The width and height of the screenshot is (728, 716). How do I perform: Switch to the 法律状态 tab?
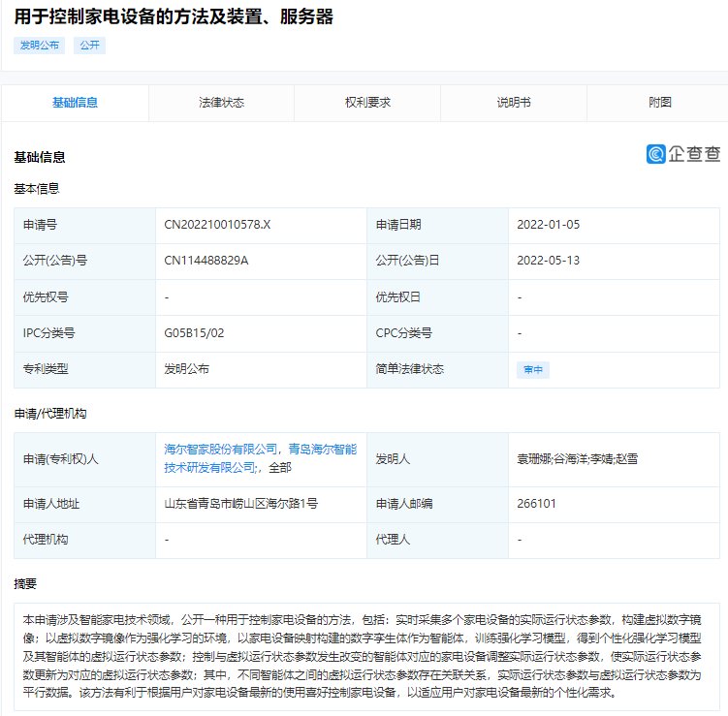pyautogui.click(x=221, y=103)
